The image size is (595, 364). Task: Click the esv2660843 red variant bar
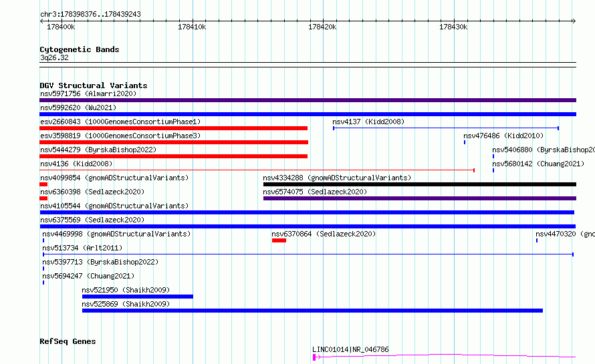pos(173,128)
